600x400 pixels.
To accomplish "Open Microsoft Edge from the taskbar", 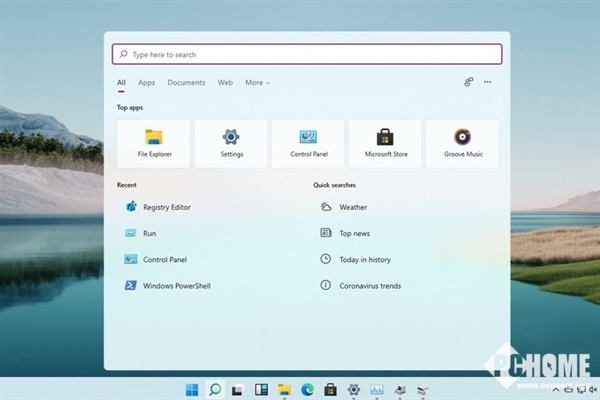I will coord(307,389).
